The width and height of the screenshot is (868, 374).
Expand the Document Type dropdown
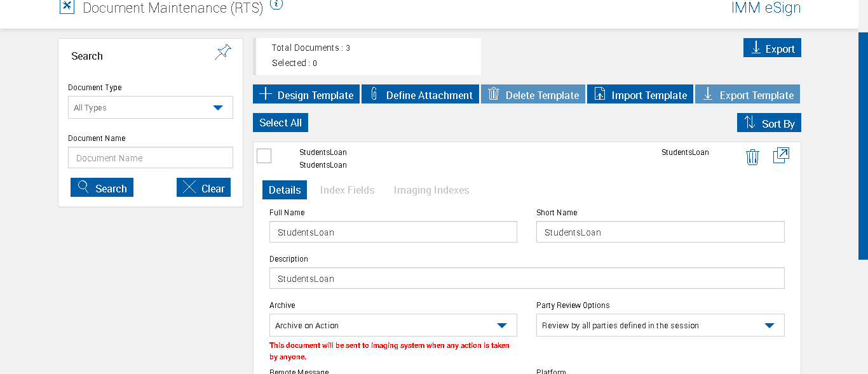pyautogui.click(x=151, y=107)
